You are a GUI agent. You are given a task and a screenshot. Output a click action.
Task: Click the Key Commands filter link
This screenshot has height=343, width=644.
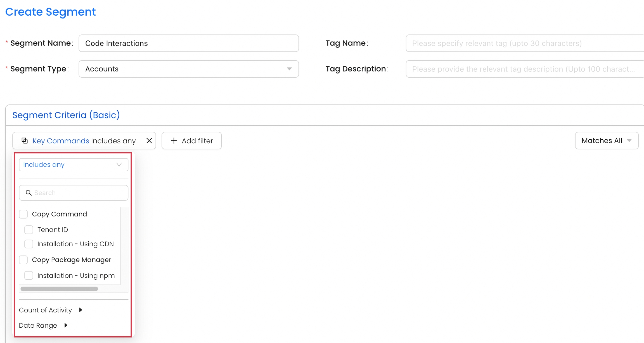tap(61, 141)
